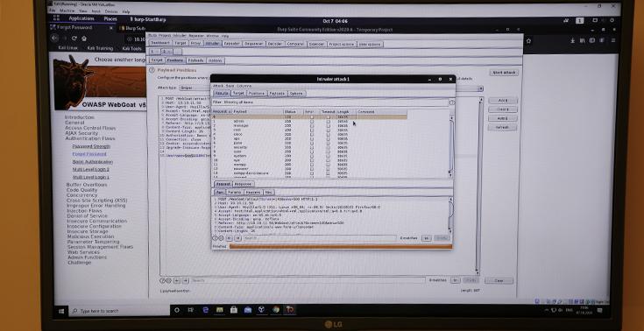Open the Attack type dropdown arrow

480,88
